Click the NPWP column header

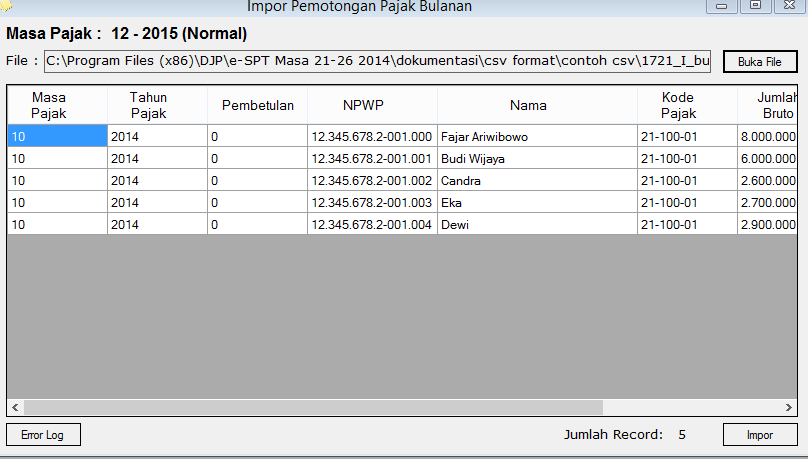[373, 105]
